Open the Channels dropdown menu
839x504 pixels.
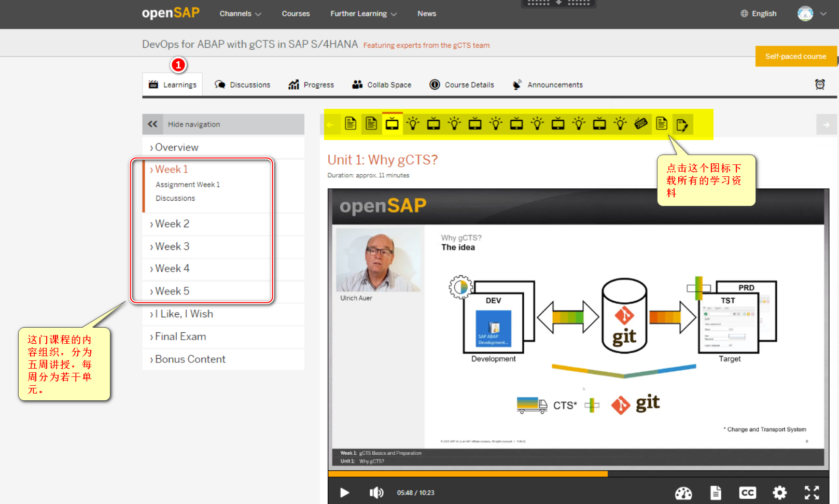click(240, 13)
